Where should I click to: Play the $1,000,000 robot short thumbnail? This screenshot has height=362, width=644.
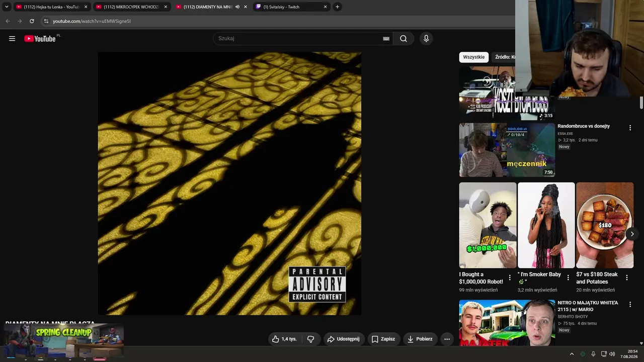[x=488, y=225]
